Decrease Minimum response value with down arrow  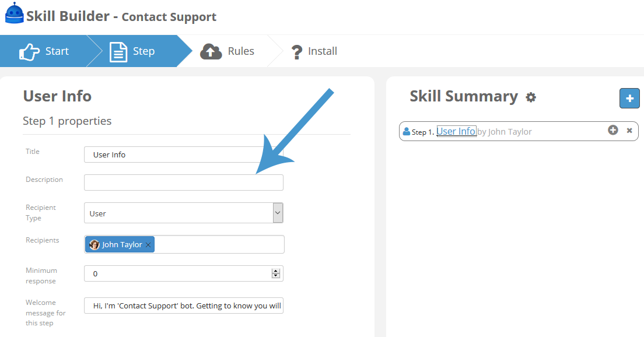[275, 276]
